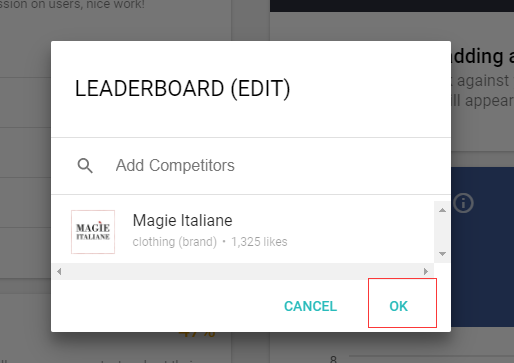Screen dimensions: 514x363
Task: Confirm changes with the OK button
Action: pyautogui.click(x=399, y=306)
